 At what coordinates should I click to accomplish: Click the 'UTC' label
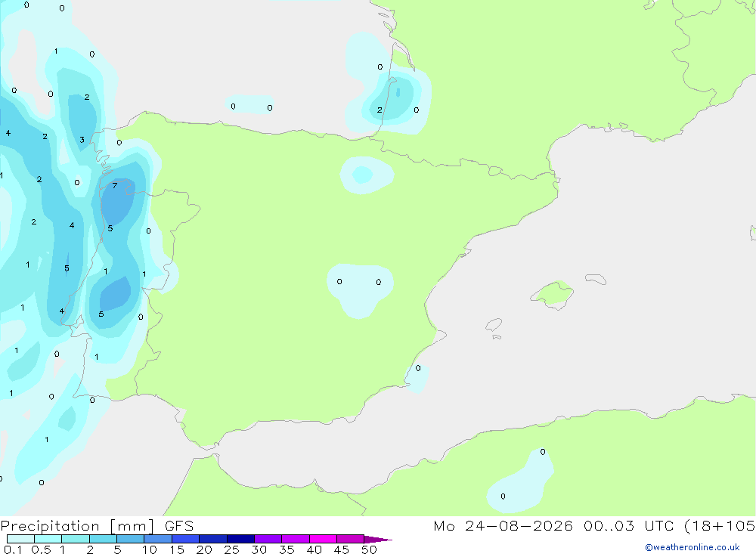659,525
